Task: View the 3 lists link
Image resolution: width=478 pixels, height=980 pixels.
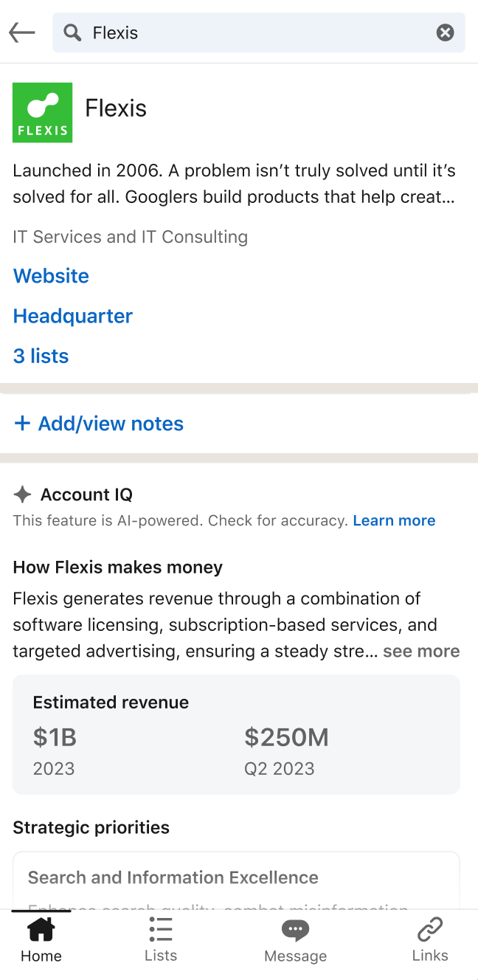Action: [x=41, y=356]
